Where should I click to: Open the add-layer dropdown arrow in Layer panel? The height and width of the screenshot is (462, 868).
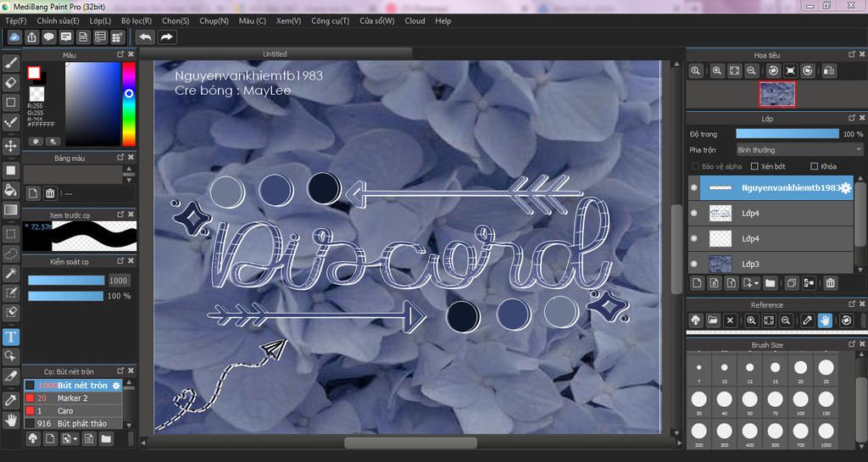click(x=756, y=283)
